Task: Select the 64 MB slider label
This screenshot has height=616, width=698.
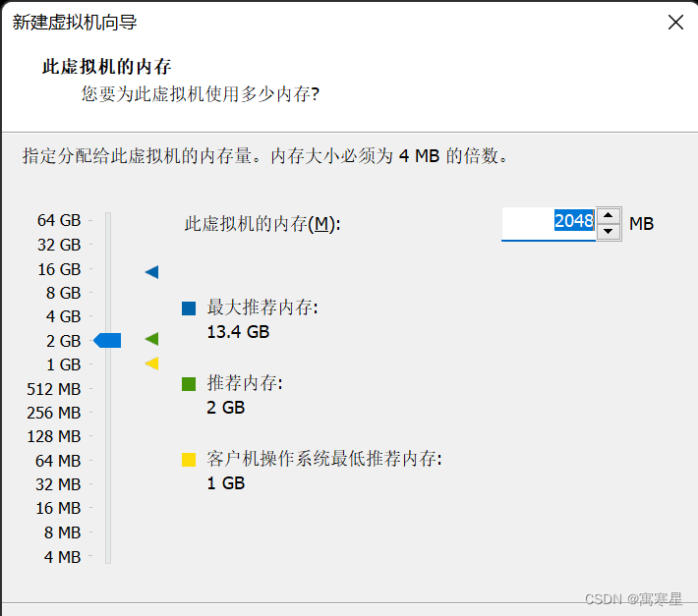Action: (58, 461)
